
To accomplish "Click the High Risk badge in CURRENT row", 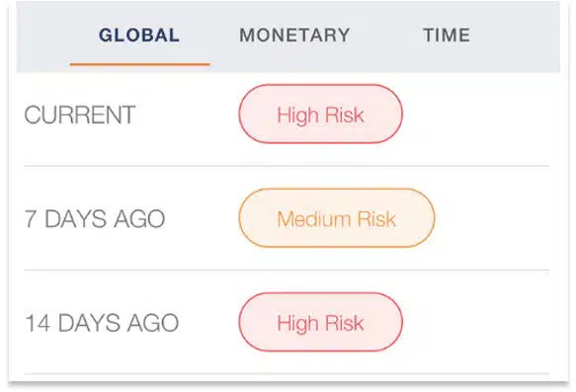I will [321, 114].
